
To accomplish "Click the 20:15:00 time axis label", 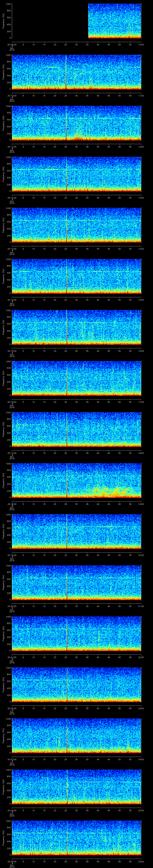I will 12,351.
